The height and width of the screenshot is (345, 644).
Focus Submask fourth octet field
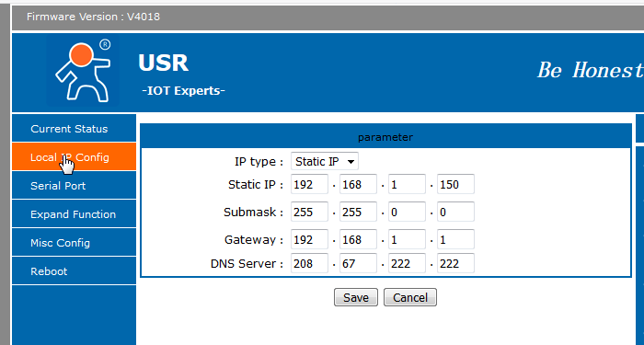pyautogui.click(x=456, y=212)
